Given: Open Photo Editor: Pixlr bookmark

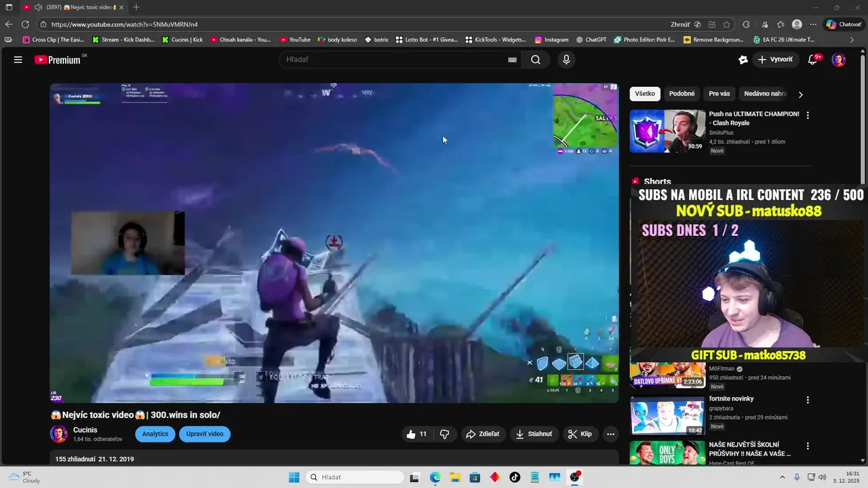Looking at the screenshot, I should (x=644, y=40).
